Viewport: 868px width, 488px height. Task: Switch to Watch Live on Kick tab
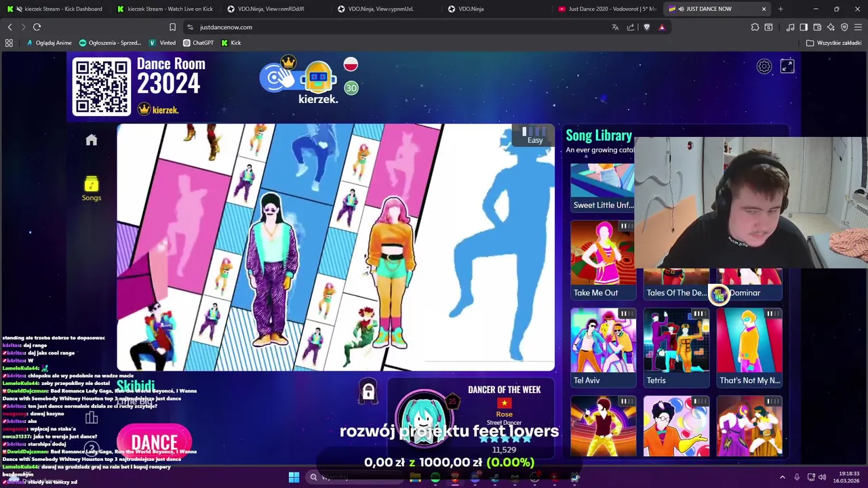coord(165,9)
